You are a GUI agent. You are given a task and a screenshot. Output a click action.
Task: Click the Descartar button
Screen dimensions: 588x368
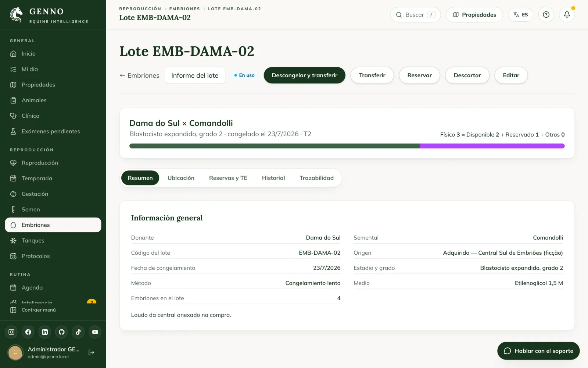pyautogui.click(x=467, y=75)
